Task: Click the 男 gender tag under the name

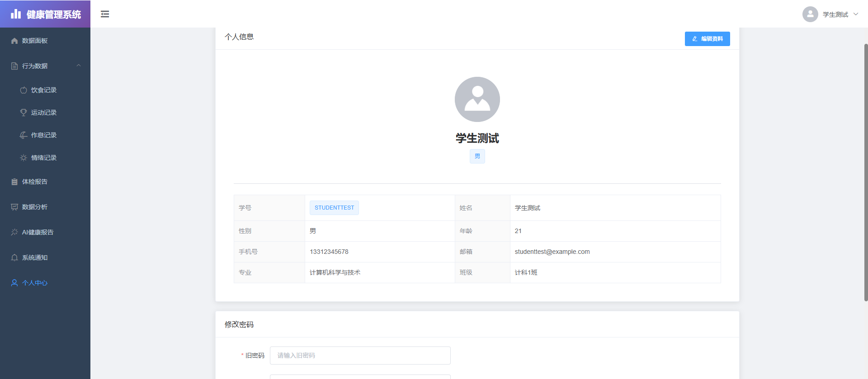Action: point(477,156)
